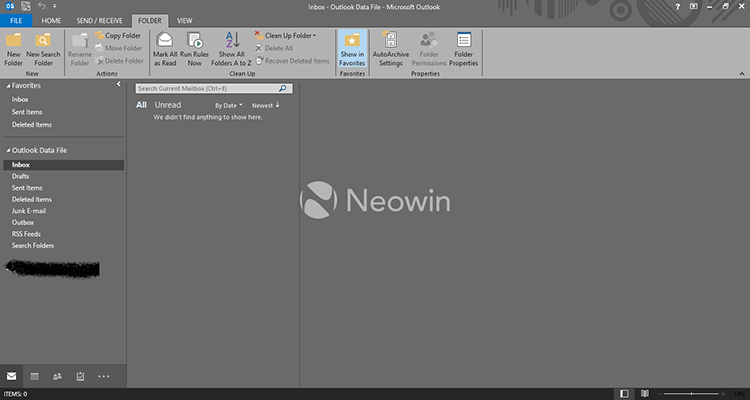Image resolution: width=750 pixels, height=400 pixels.
Task: Click ITEMS: 0 in status bar
Action: pyautogui.click(x=15, y=394)
